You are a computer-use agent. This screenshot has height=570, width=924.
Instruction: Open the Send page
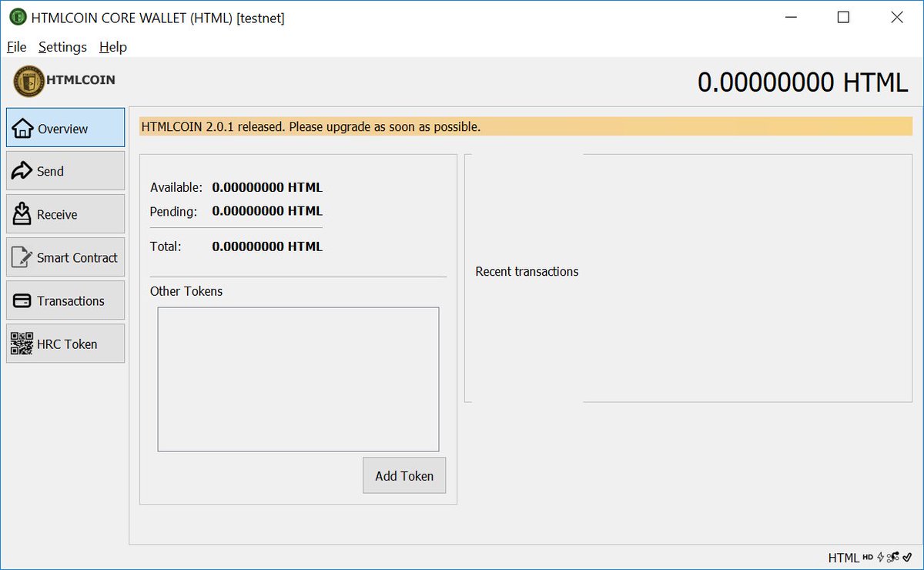(x=65, y=171)
